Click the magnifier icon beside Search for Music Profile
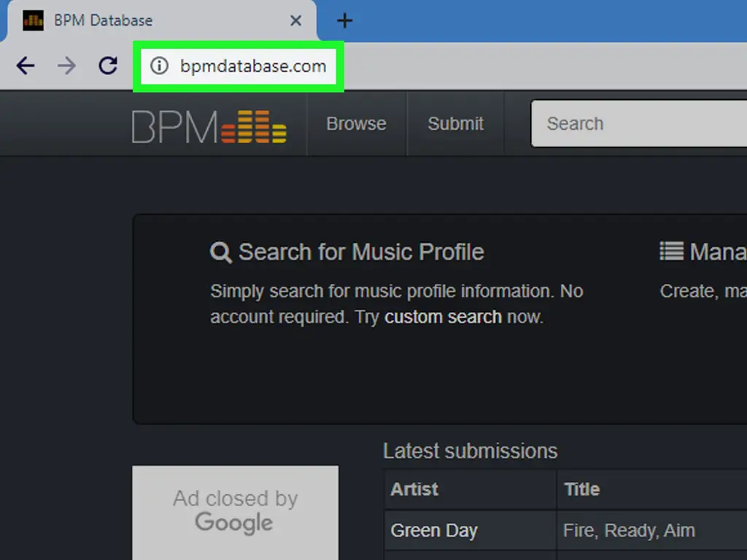 220,252
